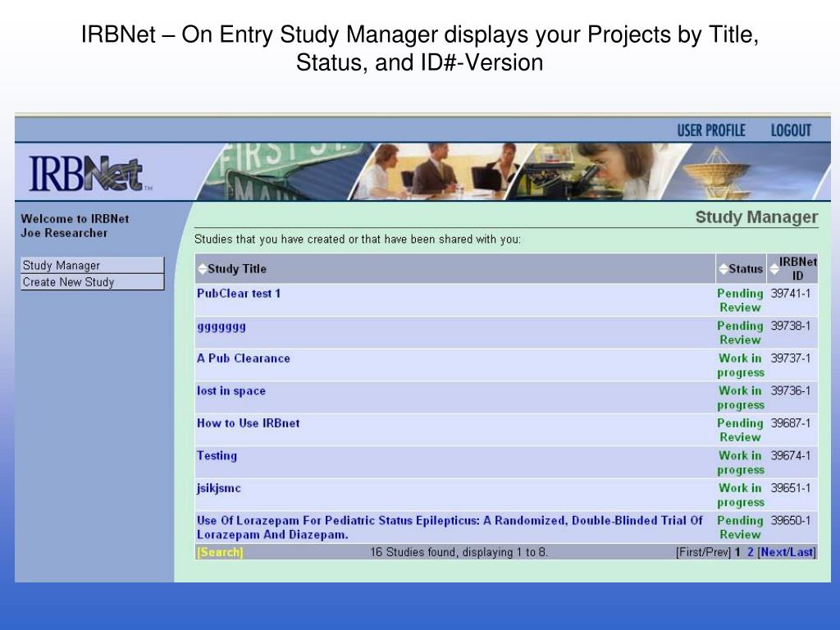Click the banner street sign photo
The image size is (840, 630).
point(284,171)
